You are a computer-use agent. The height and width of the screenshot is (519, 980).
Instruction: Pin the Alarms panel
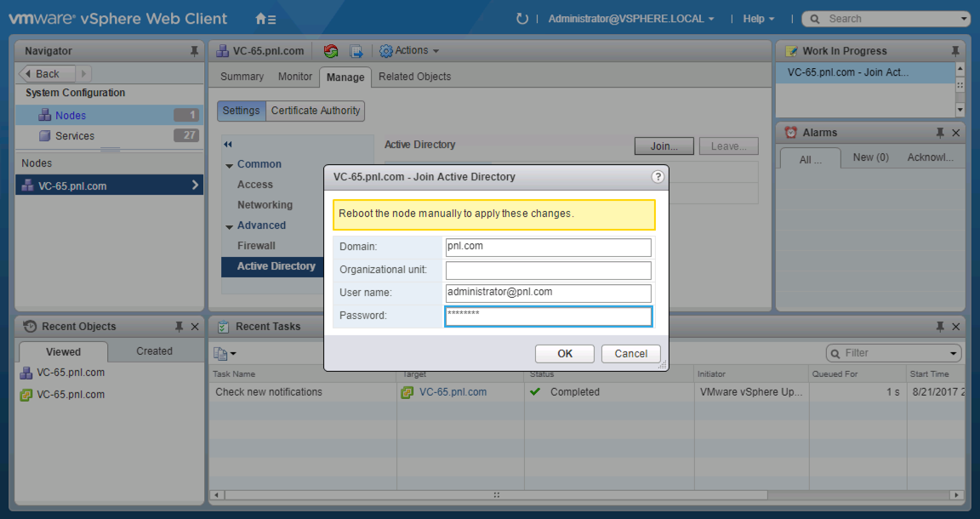coord(940,133)
